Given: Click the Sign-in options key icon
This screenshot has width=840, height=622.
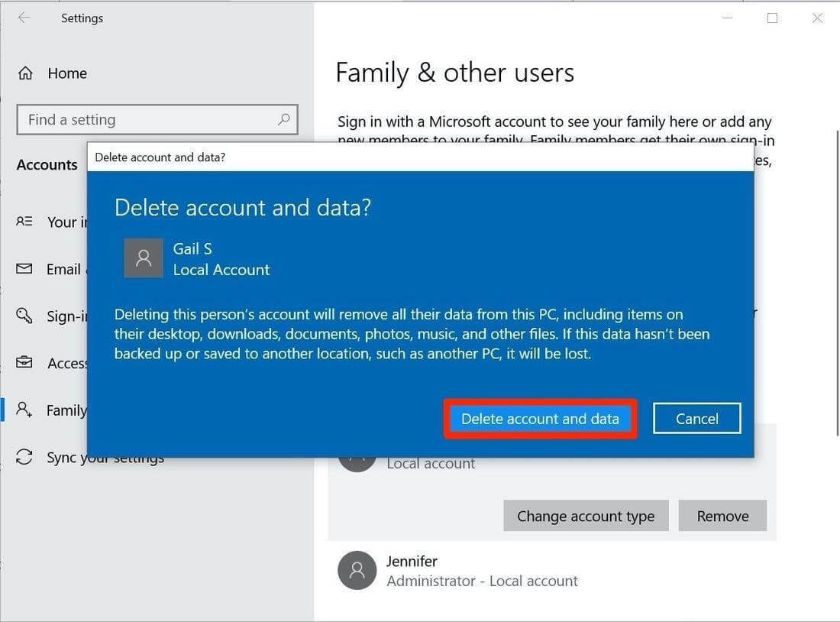Looking at the screenshot, I should [24, 316].
